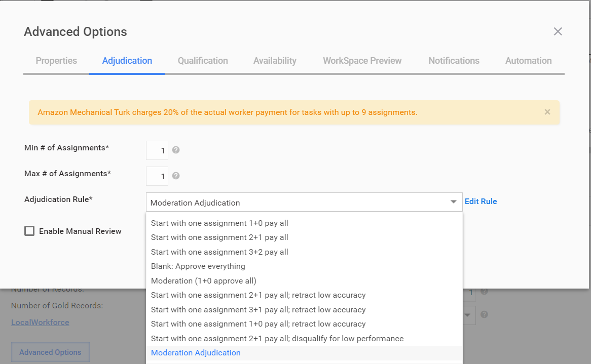Open the dimmed dropdown arrow on the background page

click(467, 315)
